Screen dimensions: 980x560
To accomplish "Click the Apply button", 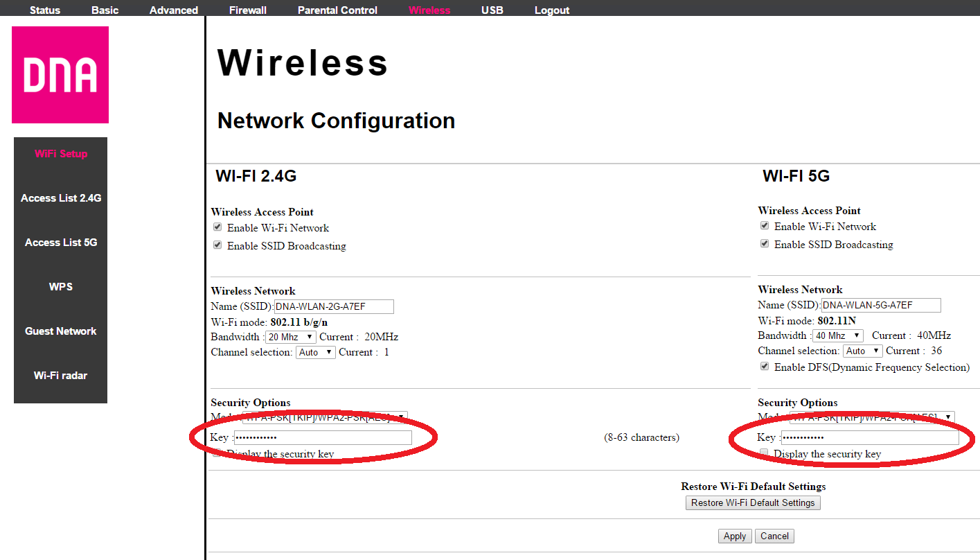I will click(x=734, y=536).
